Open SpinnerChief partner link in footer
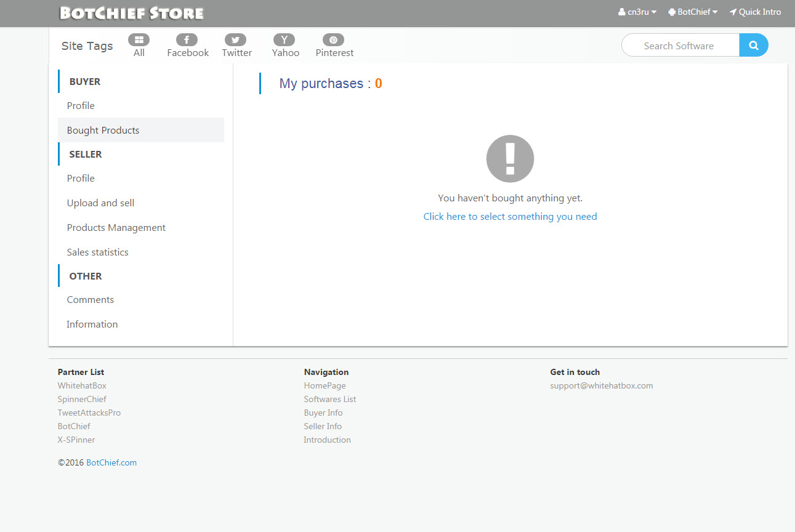 click(82, 400)
